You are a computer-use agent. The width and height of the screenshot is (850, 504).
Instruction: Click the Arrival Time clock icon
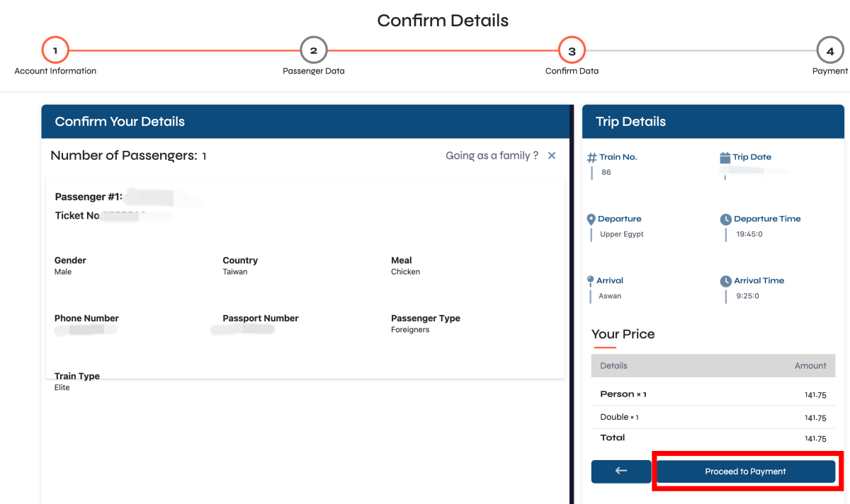click(x=725, y=281)
